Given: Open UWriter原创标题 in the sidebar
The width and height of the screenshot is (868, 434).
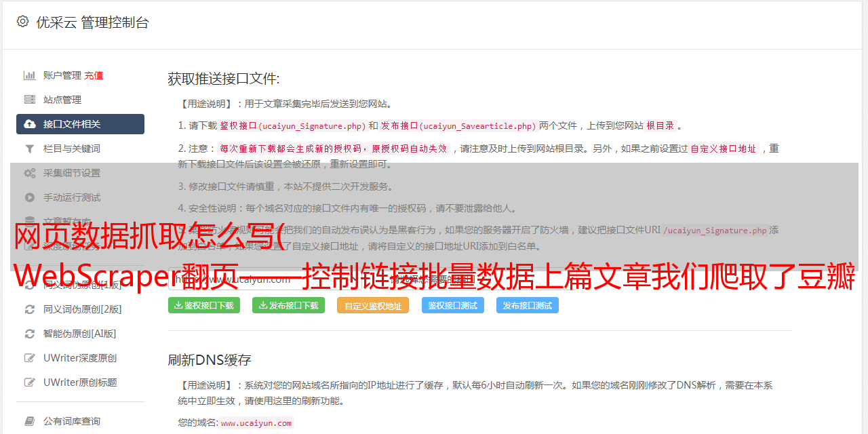Looking at the screenshot, I should (80, 382).
